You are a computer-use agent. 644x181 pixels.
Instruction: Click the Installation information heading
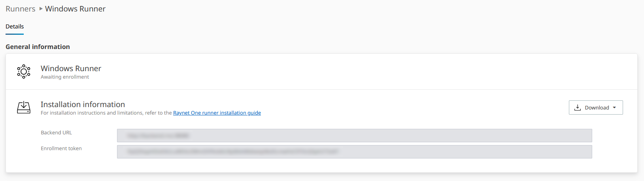(83, 104)
